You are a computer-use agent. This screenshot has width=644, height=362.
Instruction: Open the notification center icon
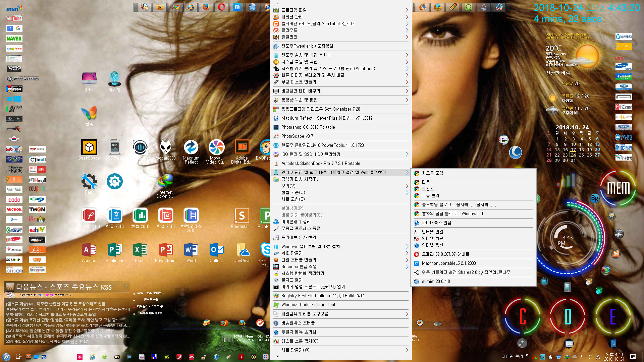coord(633,357)
